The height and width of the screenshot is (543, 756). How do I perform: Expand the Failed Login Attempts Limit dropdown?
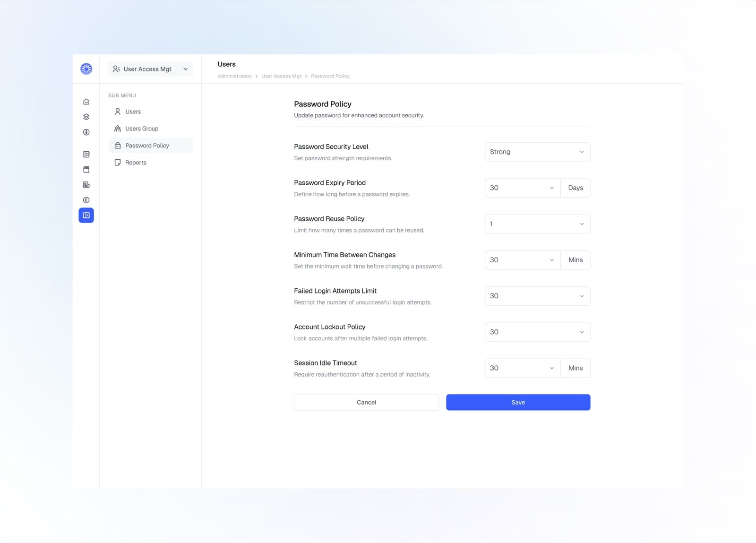pyautogui.click(x=537, y=296)
